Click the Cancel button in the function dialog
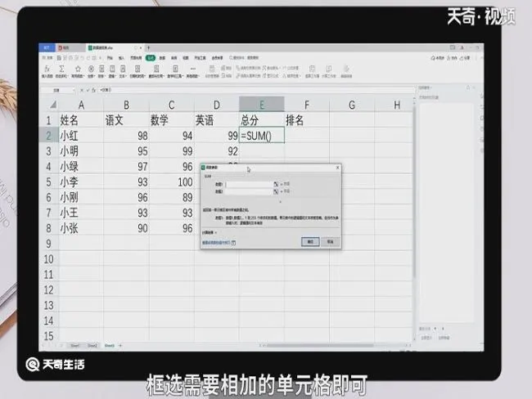532x399 pixels. (x=330, y=241)
